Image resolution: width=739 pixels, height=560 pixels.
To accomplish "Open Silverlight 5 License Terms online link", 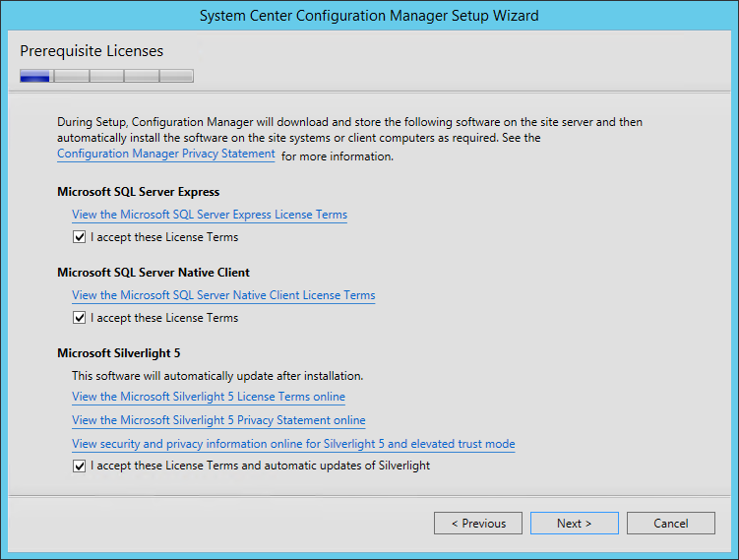I will pos(209,397).
